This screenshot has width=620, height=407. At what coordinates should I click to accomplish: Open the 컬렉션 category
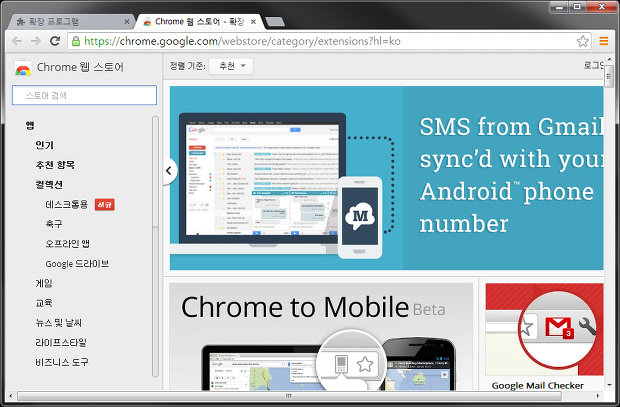coord(49,185)
